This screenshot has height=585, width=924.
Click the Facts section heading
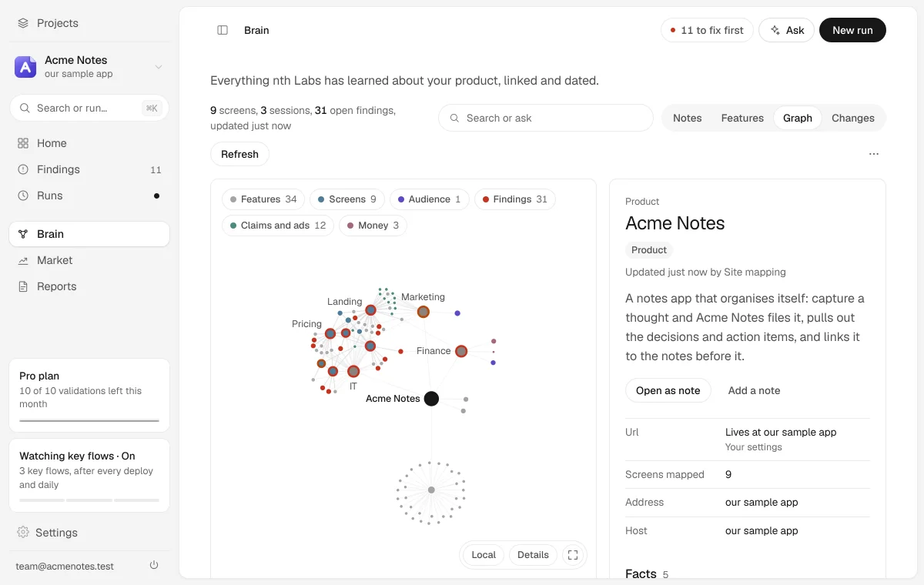[641, 573]
